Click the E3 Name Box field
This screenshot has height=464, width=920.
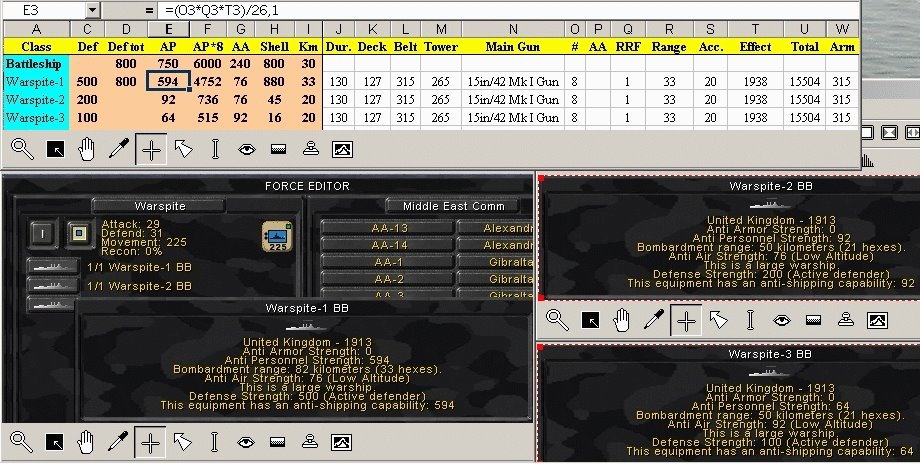(x=45, y=10)
